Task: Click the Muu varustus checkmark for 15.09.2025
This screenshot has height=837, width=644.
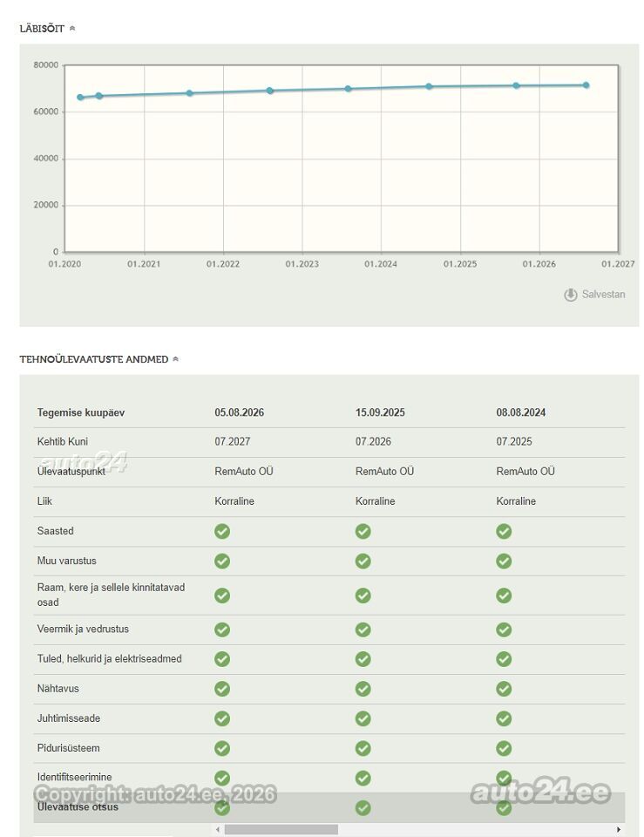Action: tap(363, 561)
